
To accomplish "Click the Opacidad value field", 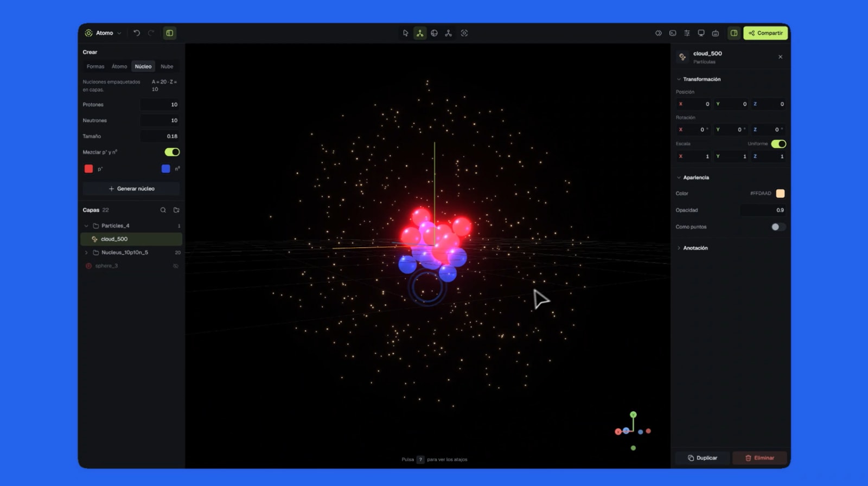I will pyautogui.click(x=763, y=210).
